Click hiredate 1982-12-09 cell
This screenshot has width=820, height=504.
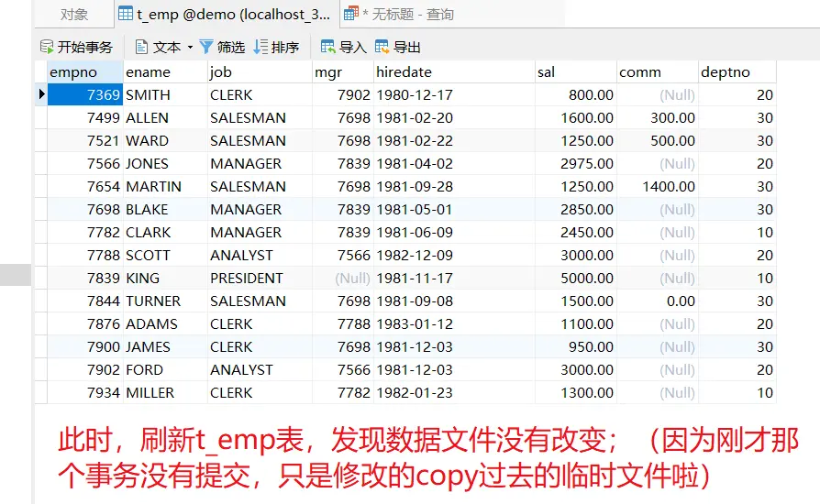tap(454, 256)
